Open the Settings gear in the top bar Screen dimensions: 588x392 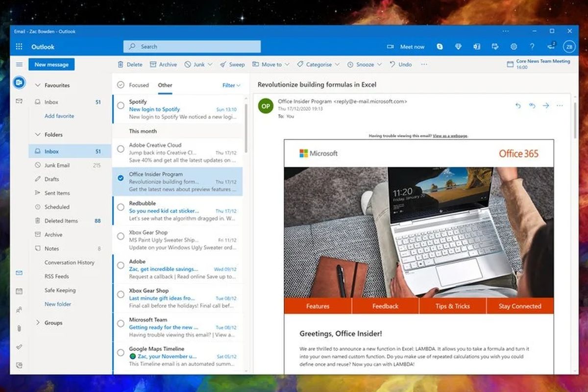(x=514, y=47)
